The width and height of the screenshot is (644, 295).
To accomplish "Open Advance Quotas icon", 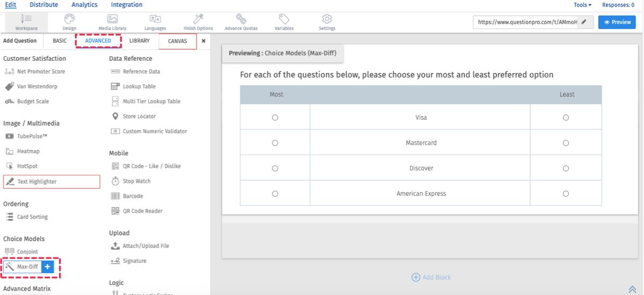I will pos(241,19).
